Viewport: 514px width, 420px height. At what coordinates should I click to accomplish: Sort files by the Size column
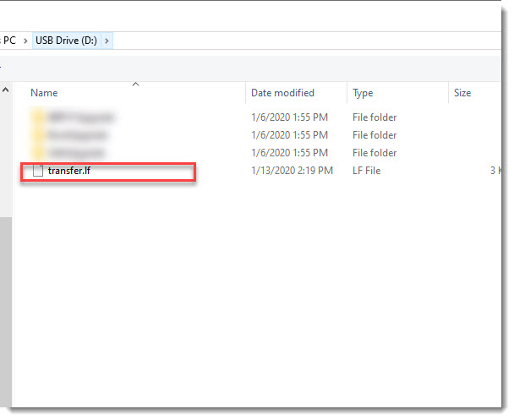click(462, 93)
